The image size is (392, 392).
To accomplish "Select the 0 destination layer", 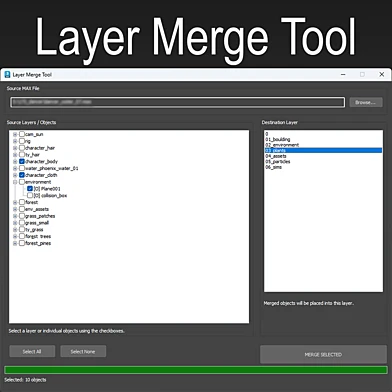I will pyautogui.click(x=323, y=134).
